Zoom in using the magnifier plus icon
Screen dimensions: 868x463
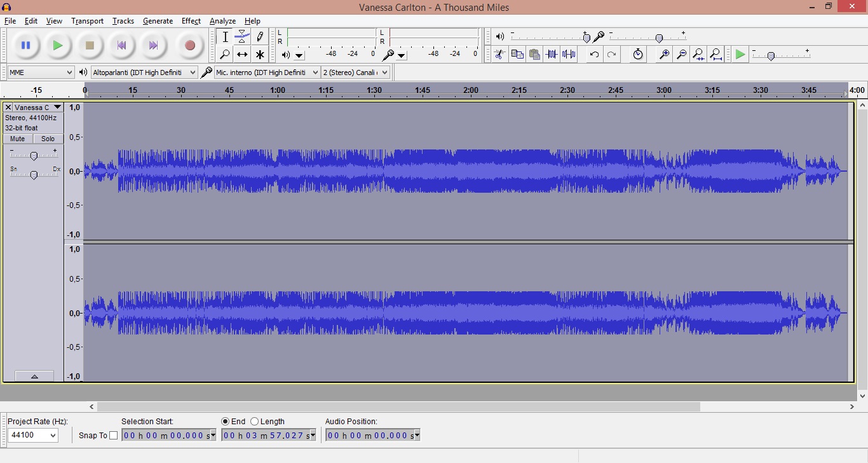pyautogui.click(x=664, y=55)
